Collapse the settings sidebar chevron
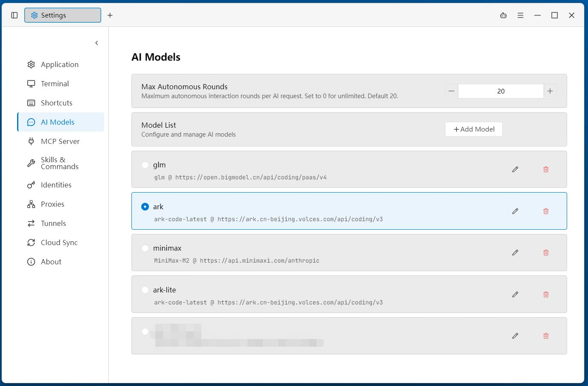The image size is (588, 386). click(x=97, y=43)
